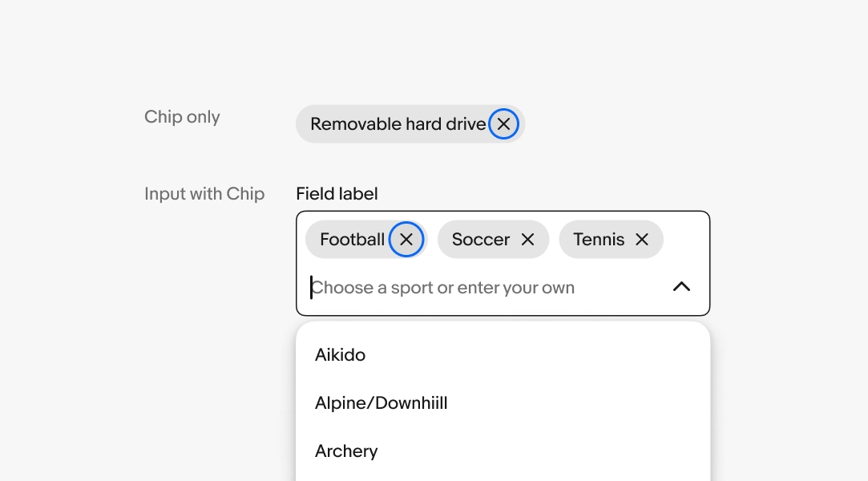
Task: Pick Archery from the listbox
Action: (x=346, y=451)
